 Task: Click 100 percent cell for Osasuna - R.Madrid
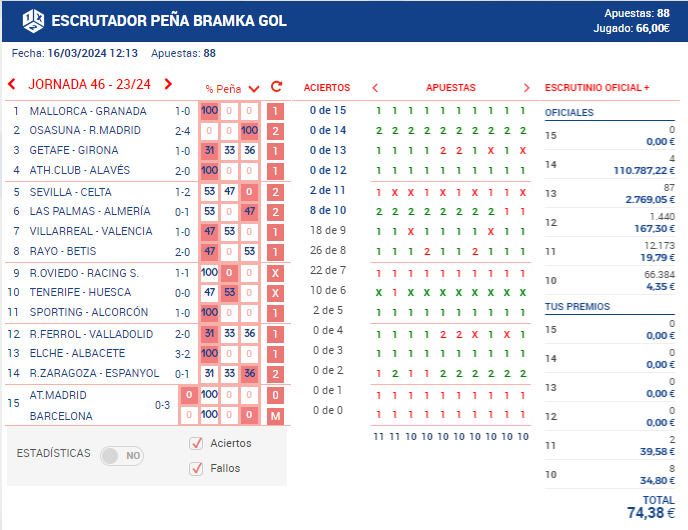click(x=250, y=131)
